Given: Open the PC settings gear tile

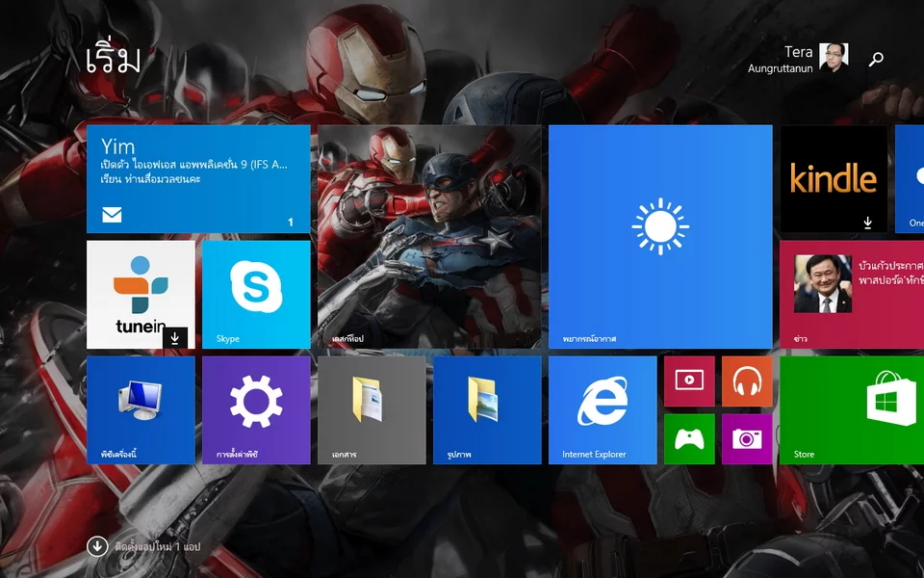Looking at the screenshot, I should pyautogui.click(x=256, y=410).
